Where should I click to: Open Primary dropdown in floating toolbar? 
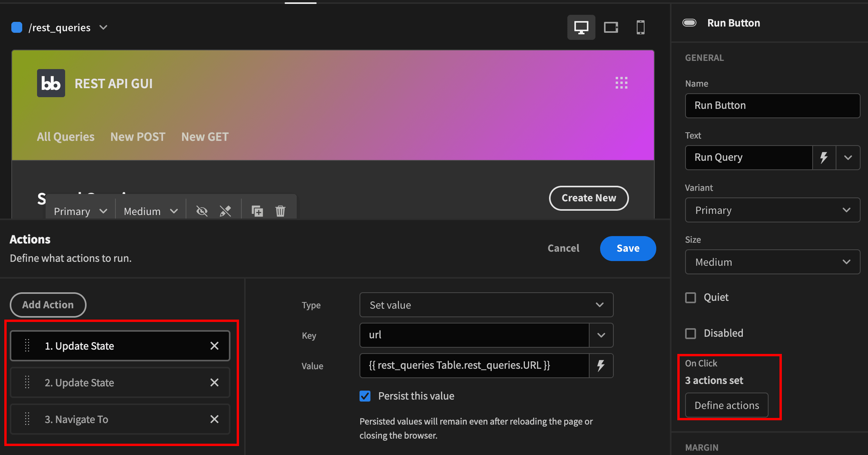80,211
